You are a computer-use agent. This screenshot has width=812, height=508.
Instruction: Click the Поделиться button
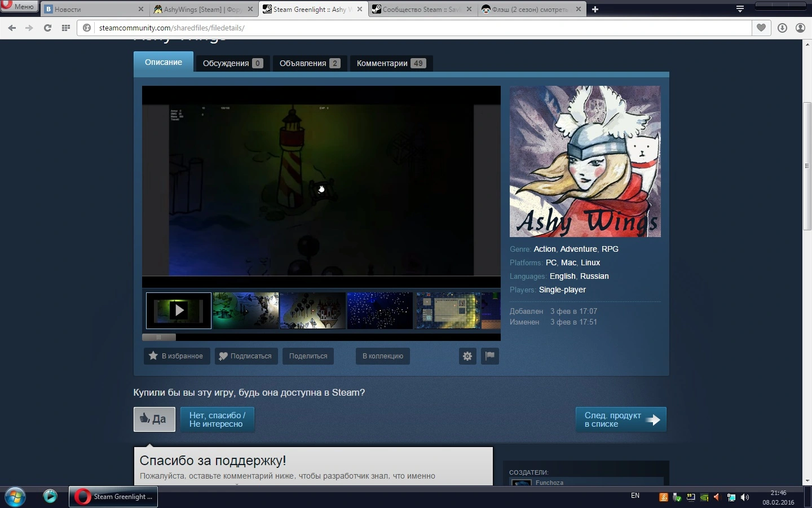[x=308, y=356]
